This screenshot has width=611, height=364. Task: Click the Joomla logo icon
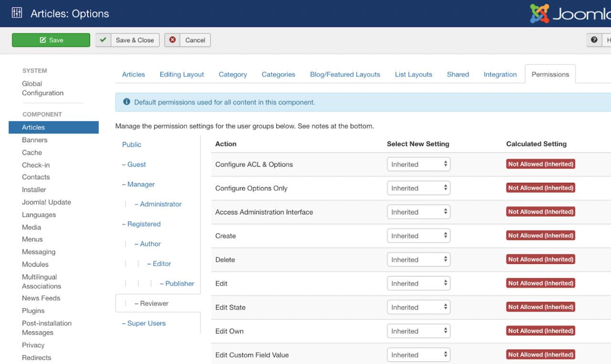pos(539,13)
